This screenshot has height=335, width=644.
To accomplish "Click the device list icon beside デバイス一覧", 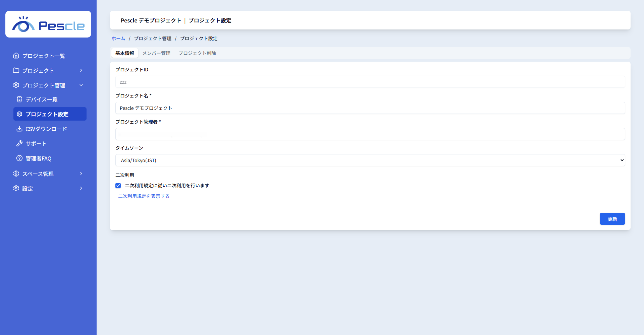I will [19, 99].
